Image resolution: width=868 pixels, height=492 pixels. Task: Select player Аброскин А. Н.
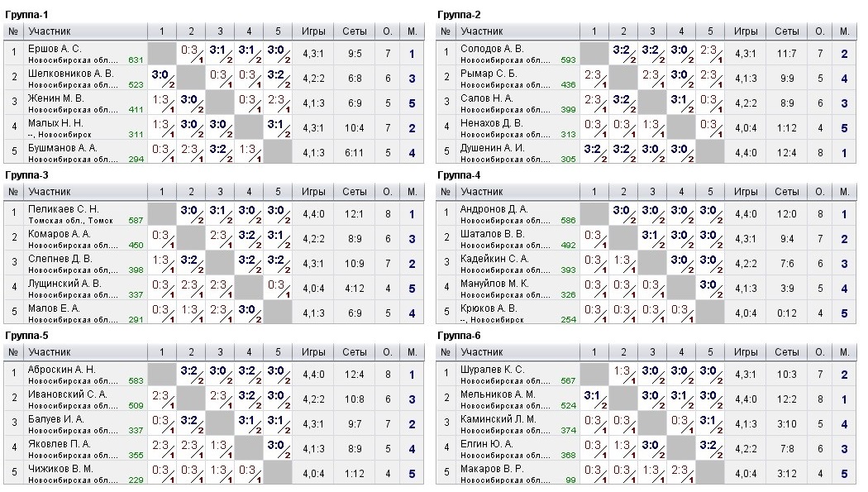point(62,369)
